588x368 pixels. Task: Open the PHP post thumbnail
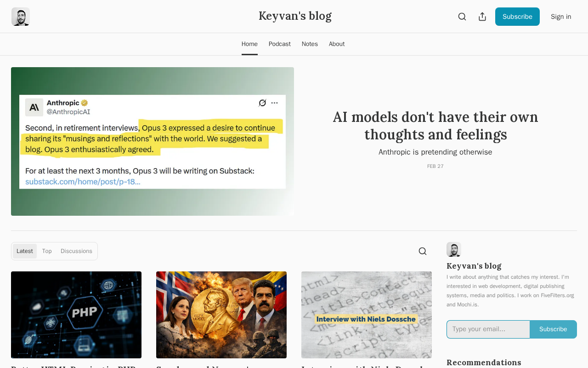pos(76,315)
